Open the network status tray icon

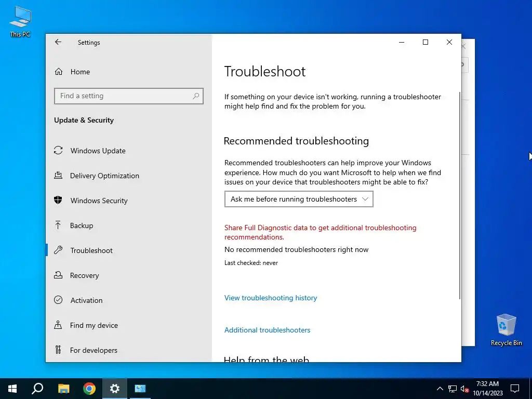pyautogui.click(x=453, y=389)
